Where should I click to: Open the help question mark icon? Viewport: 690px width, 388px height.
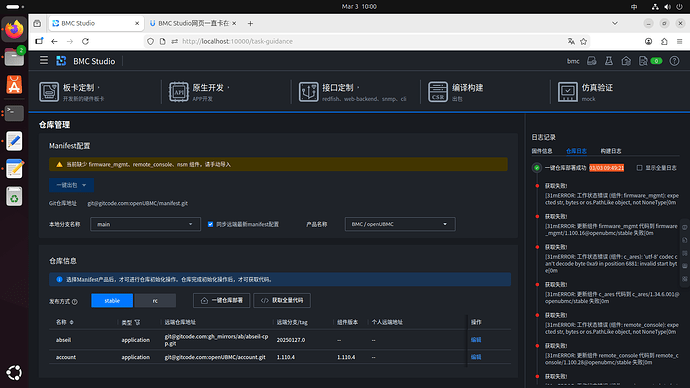674,61
